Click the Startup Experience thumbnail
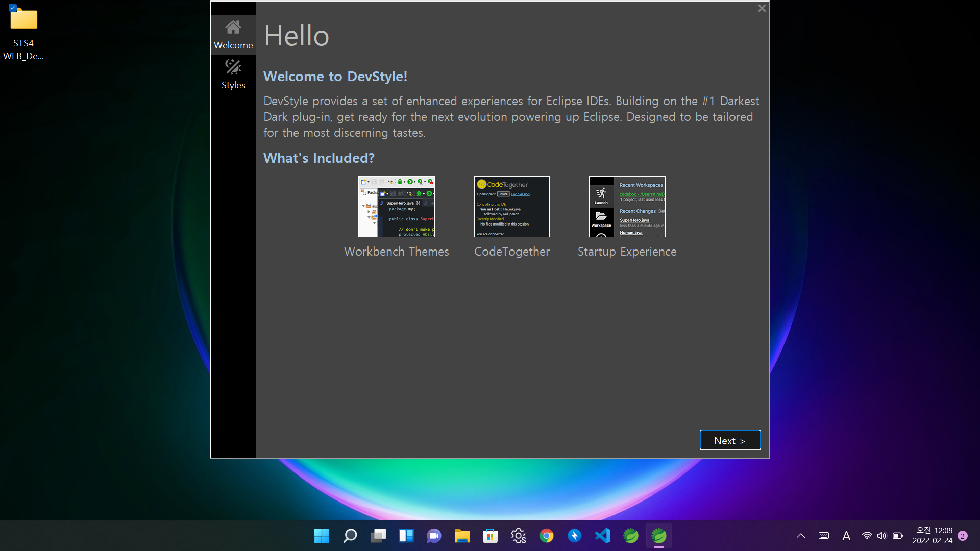The image size is (980, 551). pyautogui.click(x=627, y=207)
